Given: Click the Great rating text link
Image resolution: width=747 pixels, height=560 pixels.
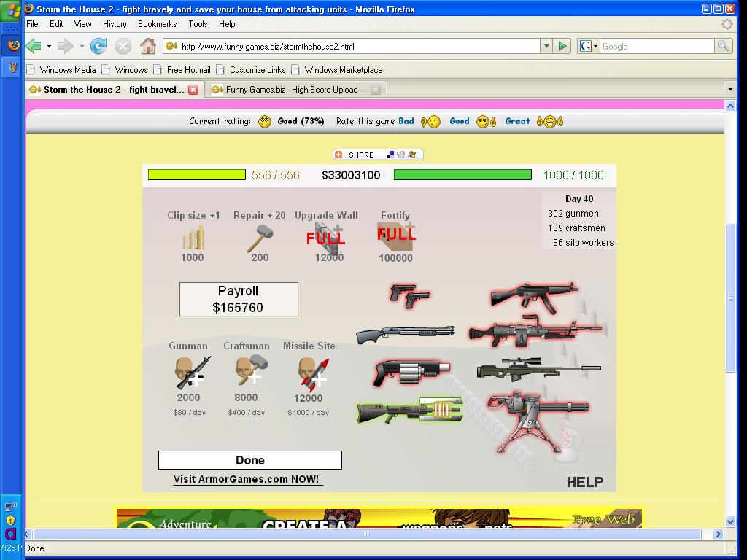Looking at the screenshot, I should click(517, 121).
